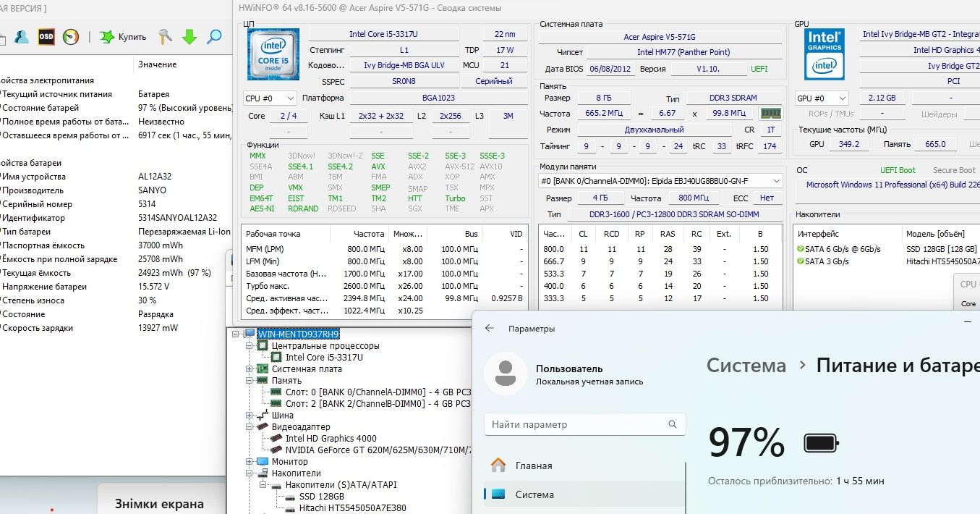Click the RAM icon of Слот: 0 entry
This screenshot has width=980, height=514.
point(276,392)
